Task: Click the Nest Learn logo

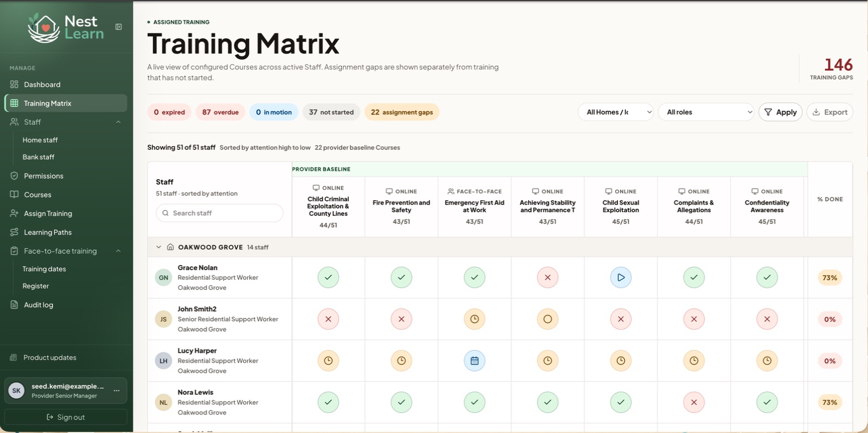Action: pos(66,28)
